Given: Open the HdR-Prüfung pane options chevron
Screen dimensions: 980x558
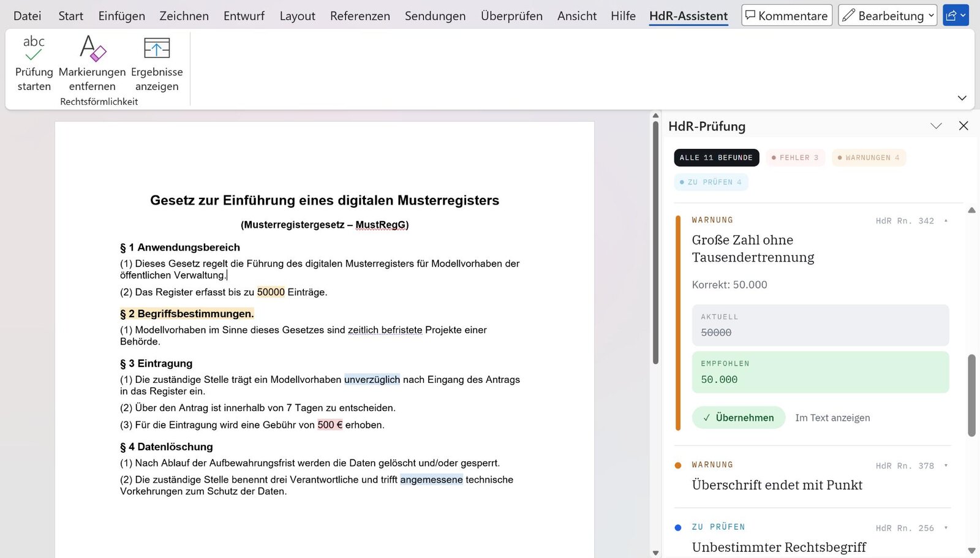Looking at the screenshot, I should tap(936, 126).
